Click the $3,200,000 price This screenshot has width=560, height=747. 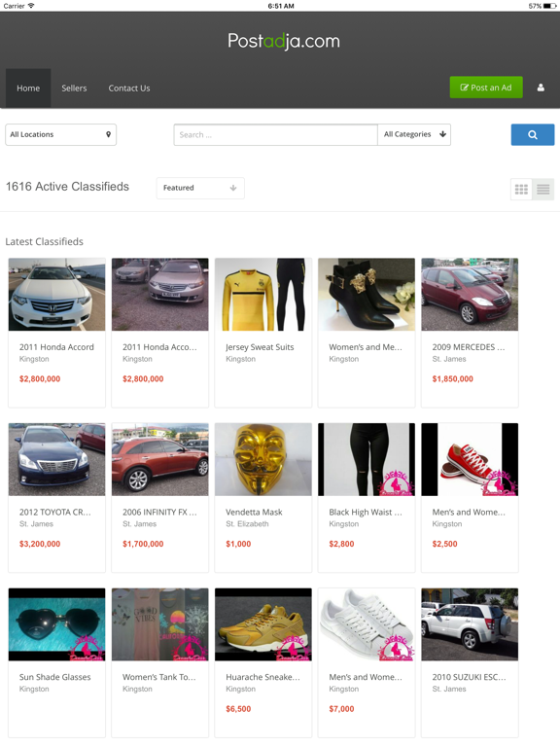pyautogui.click(x=40, y=544)
